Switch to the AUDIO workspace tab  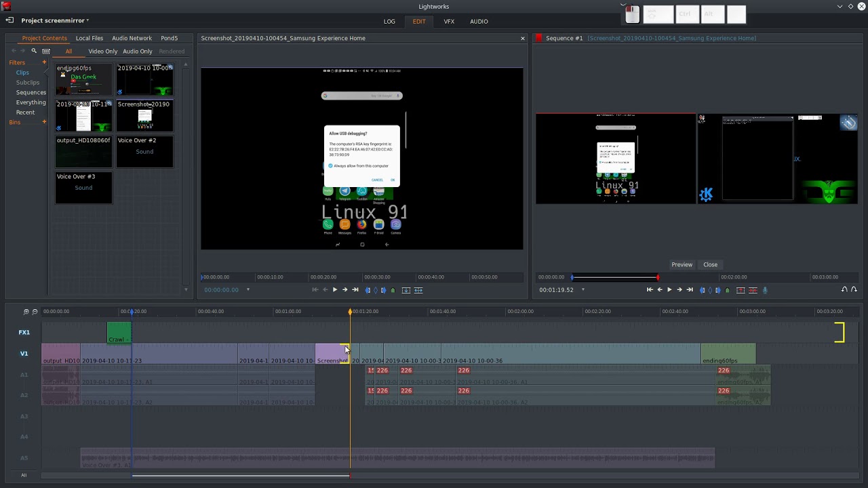479,22
